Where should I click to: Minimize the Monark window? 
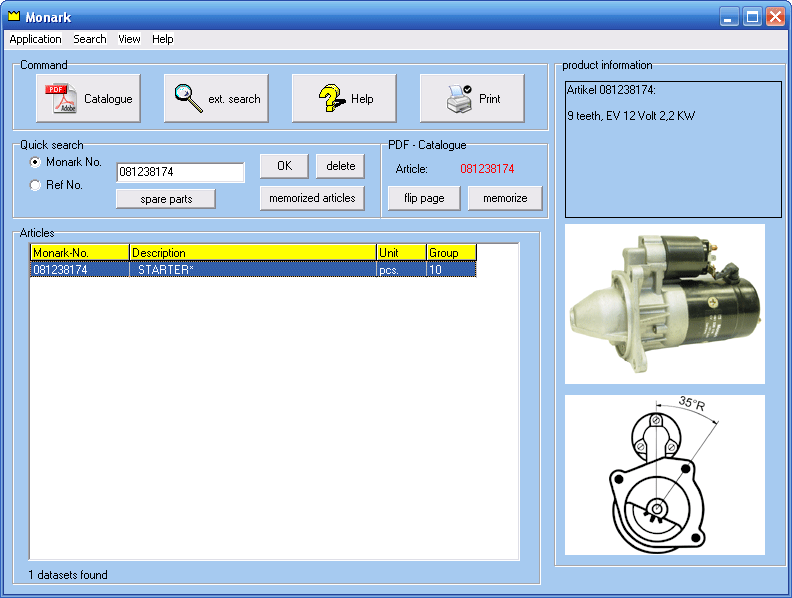[729, 17]
